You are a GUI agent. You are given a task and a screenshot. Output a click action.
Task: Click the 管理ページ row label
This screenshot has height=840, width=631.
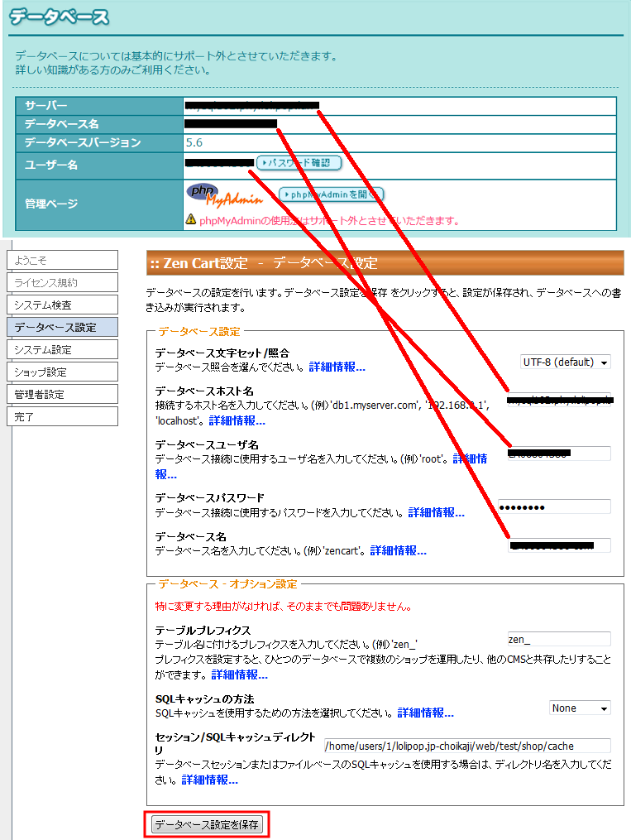[51, 204]
